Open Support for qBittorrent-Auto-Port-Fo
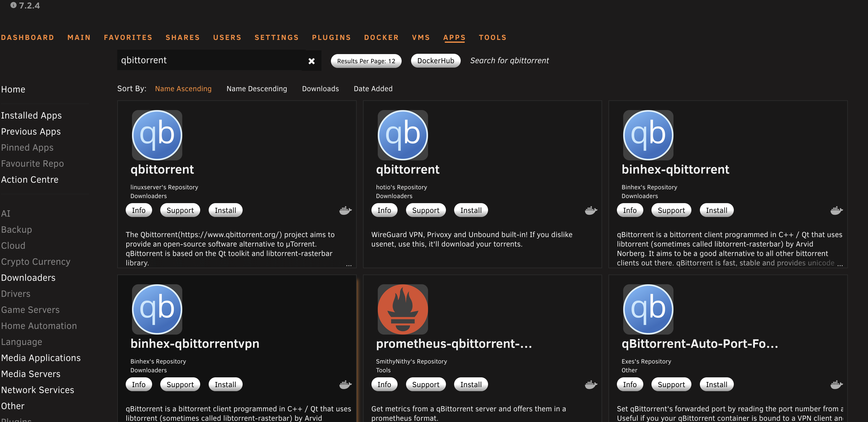This screenshot has height=422, width=868. point(671,384)
